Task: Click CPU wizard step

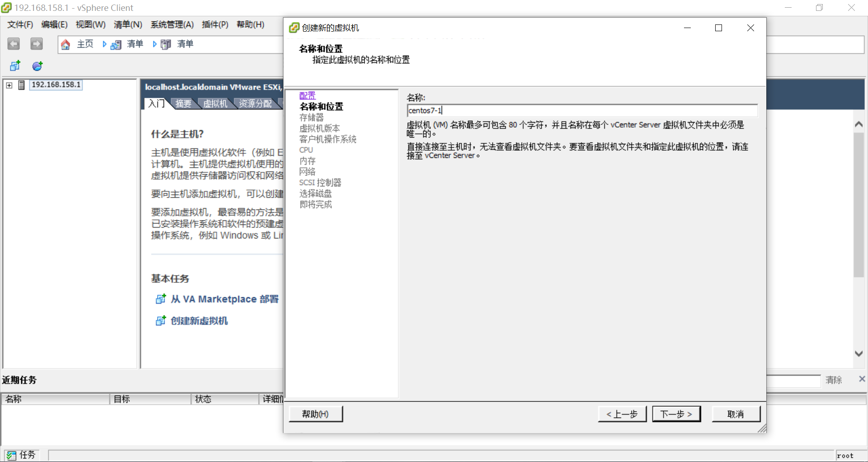Action: click(306, 150)
